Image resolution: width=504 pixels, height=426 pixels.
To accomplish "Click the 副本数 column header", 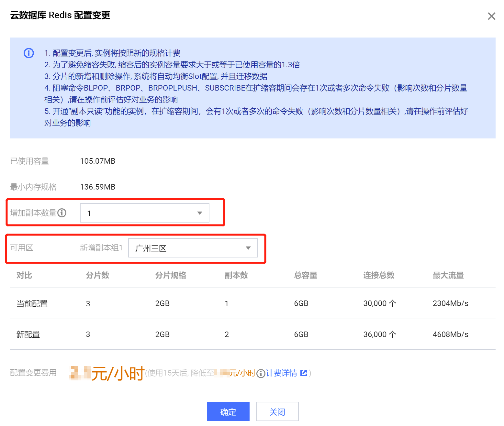I will 236,275.
